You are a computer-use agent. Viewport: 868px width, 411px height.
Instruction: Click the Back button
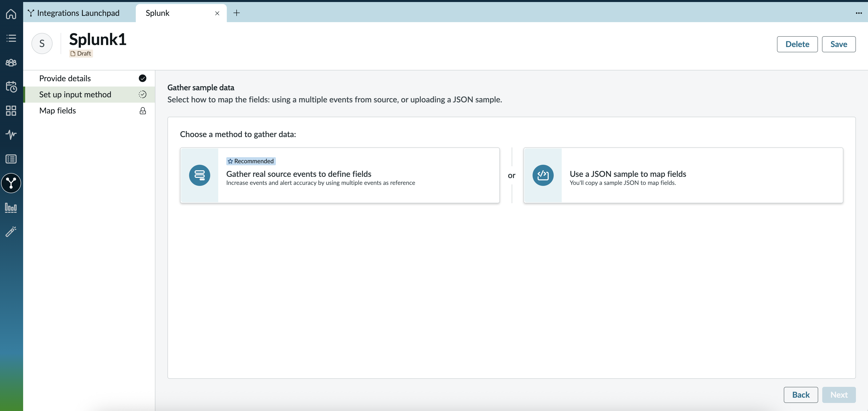[x=801, y=395]
